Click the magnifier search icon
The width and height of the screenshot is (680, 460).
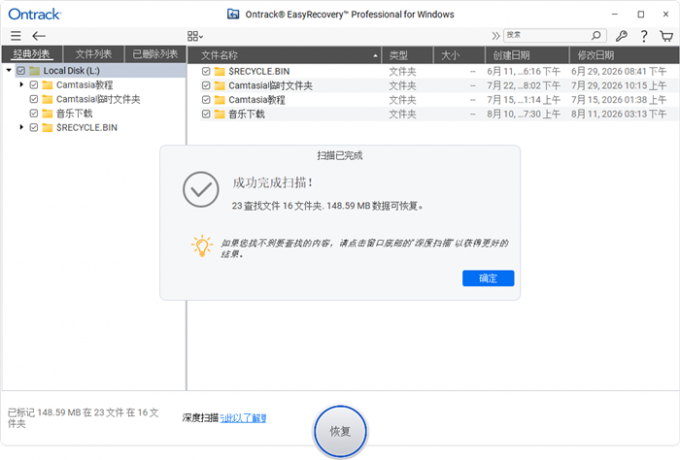pyautogui.click(x=596, y=36)
